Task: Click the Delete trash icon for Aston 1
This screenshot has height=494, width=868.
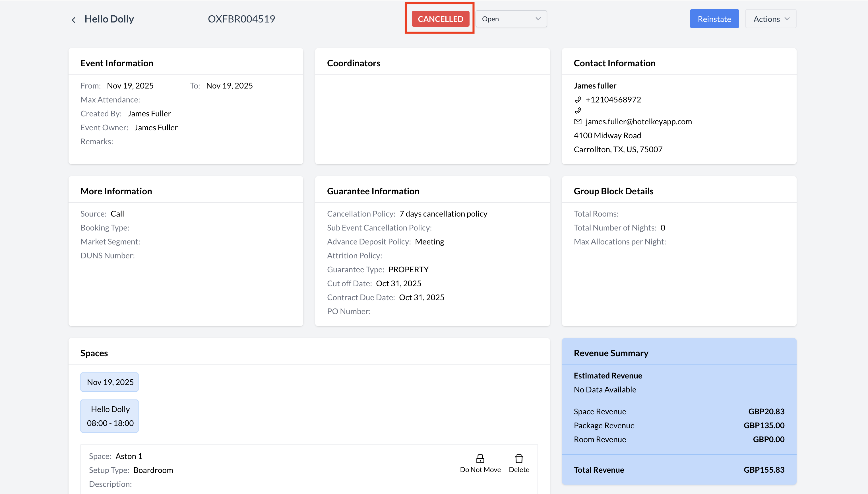Action: click(x=519, y=459)
